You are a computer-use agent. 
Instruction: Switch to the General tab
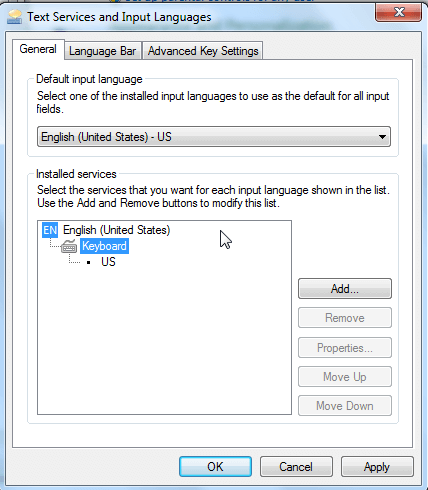(38, 49)
